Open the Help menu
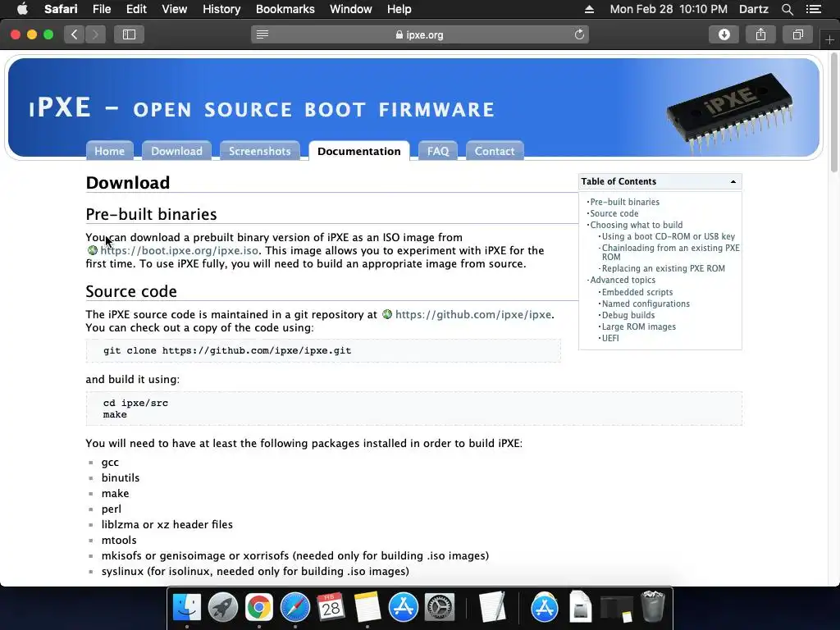The image size is (840, 630). (399, 9)
